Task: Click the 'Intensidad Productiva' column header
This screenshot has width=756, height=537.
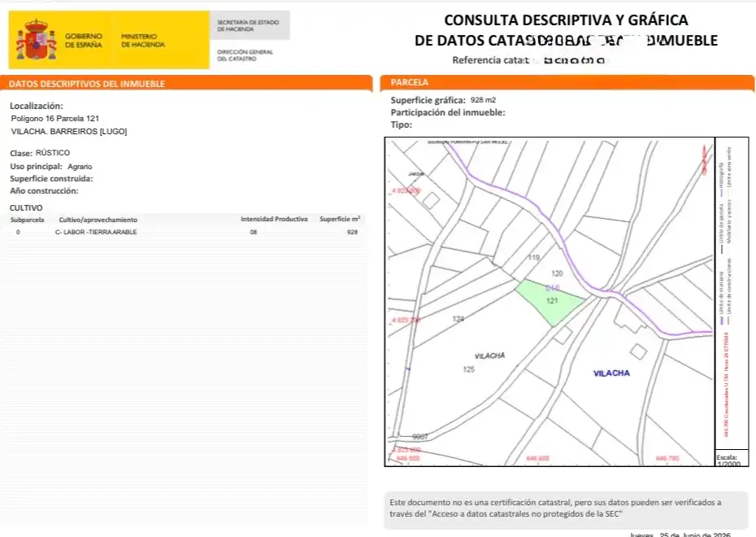Action: [274, 219]
